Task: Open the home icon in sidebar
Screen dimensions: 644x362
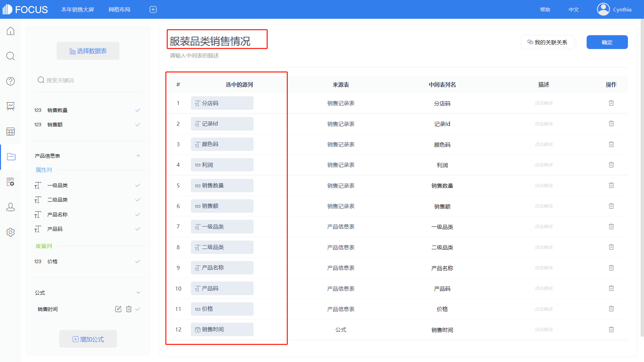Action: (x=11, y=31)
